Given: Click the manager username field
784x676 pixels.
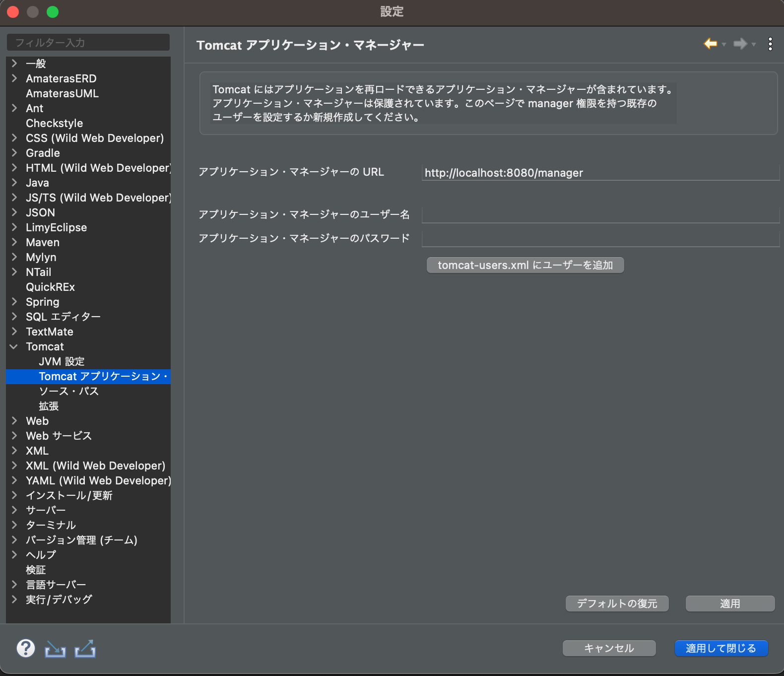Looking at the screenshot, I should click(600, 215).
